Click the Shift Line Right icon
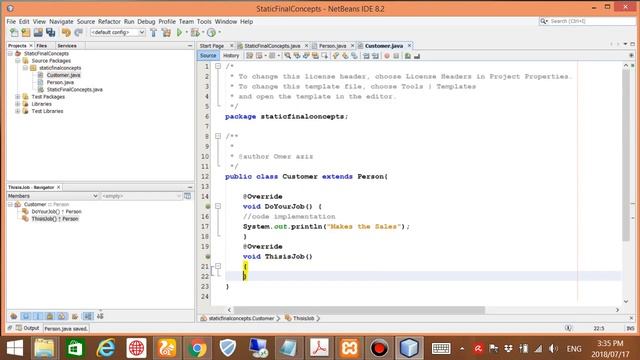The image size is (640, 360). 375,56
